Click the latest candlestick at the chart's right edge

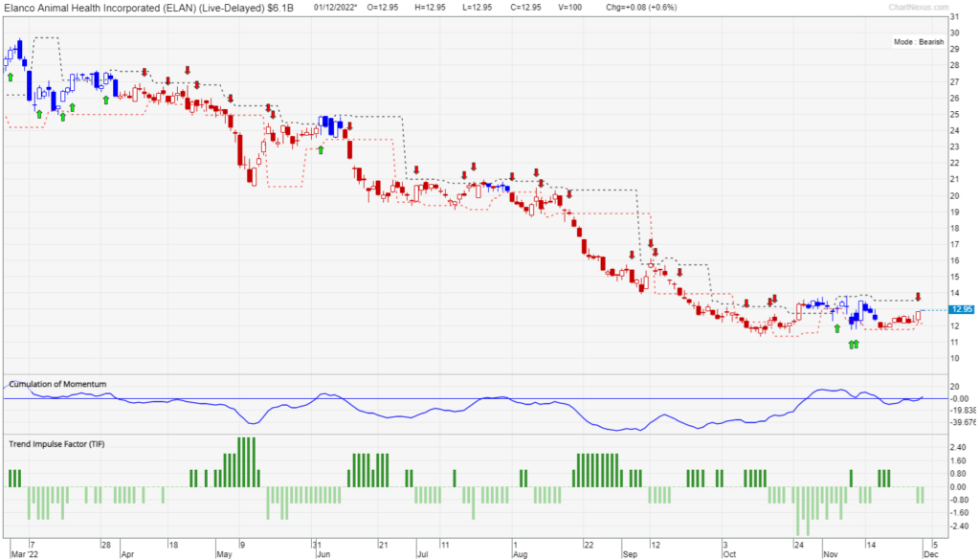pos(918,316)
